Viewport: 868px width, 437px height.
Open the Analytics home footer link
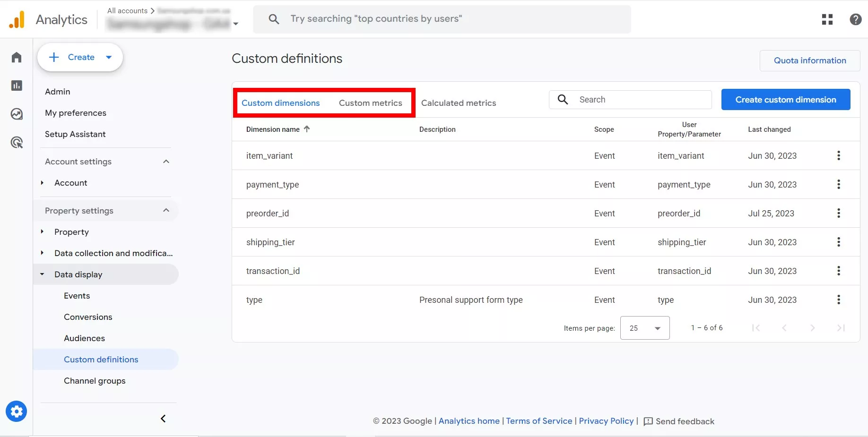coord(469,421)
